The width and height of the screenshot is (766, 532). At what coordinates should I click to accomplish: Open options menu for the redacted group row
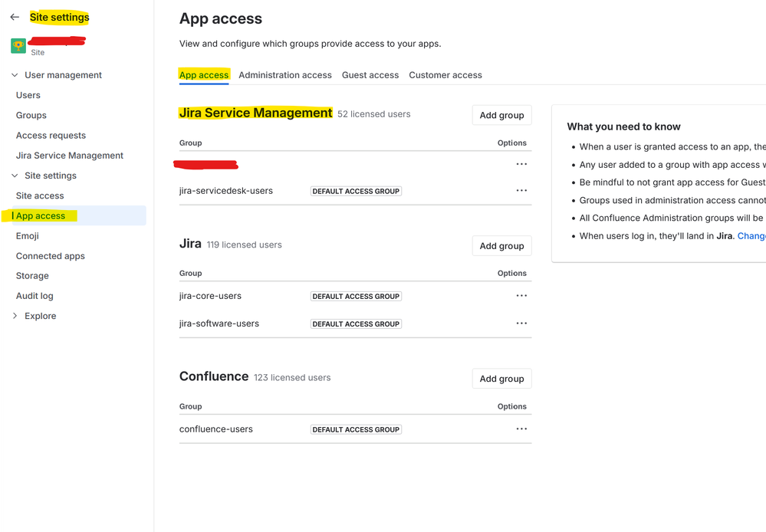tap(521, 164)
